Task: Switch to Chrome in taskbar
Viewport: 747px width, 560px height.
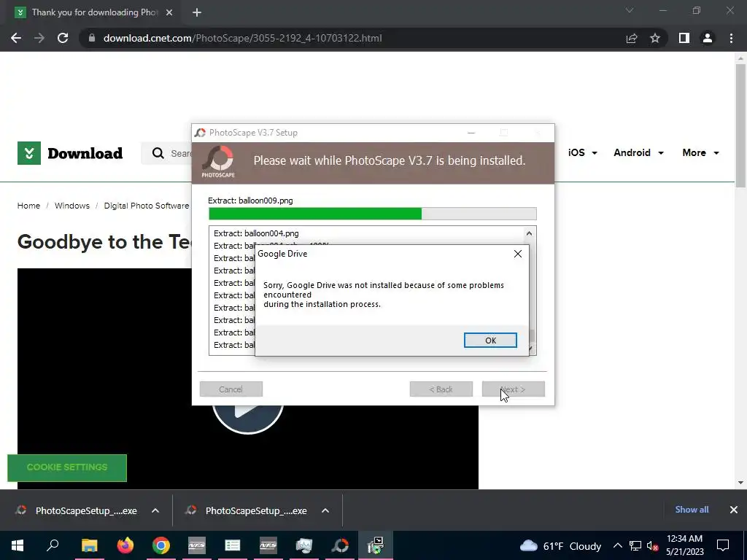Action: pos(161,545)
